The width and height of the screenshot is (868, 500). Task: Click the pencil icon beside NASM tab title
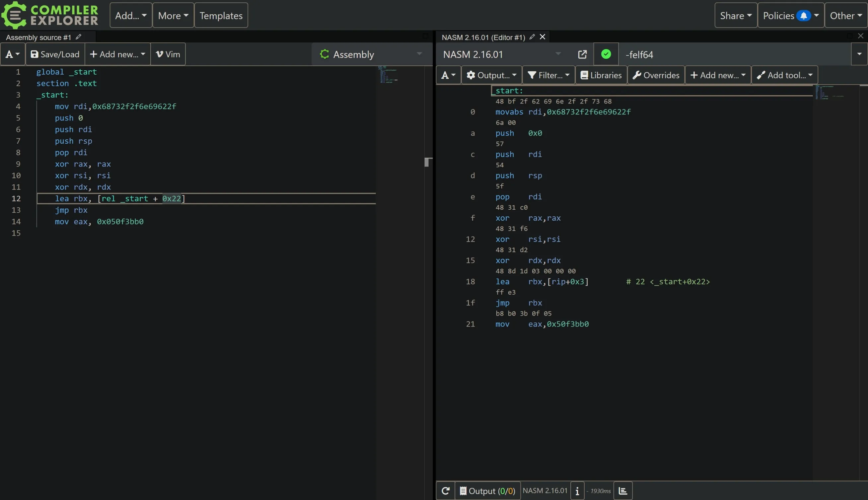532,37
